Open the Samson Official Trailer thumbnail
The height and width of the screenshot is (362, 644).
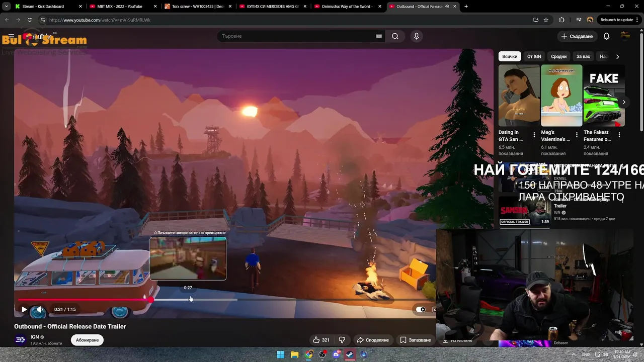point(525,211)
